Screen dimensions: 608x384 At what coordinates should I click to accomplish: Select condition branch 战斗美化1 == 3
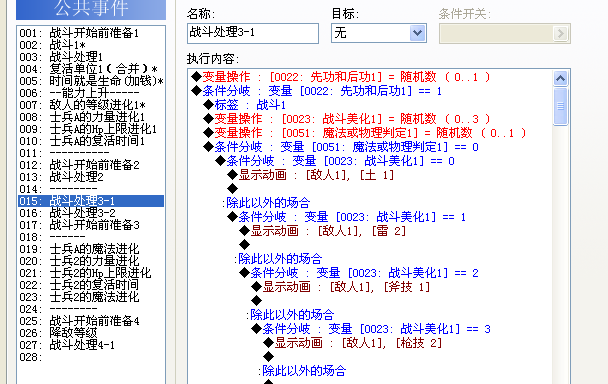[x=371, y=329]
